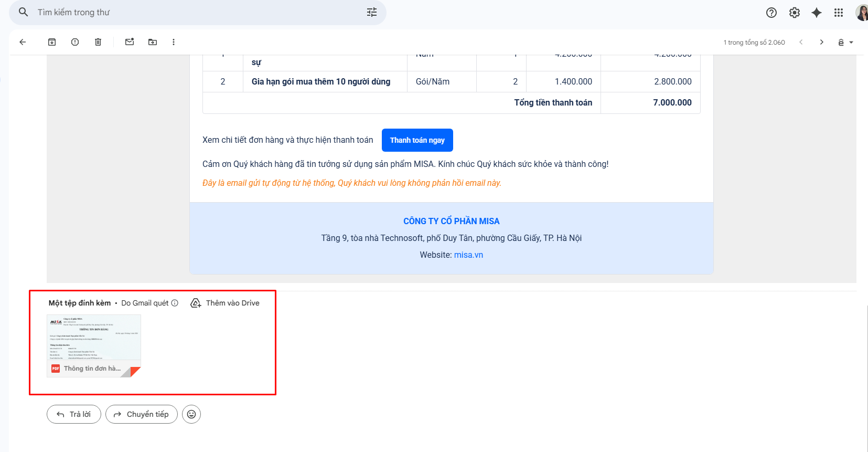Viewport: 868px width, 452px height.
Task: Open more actions three-dot menu
Action: click(174, 42)
